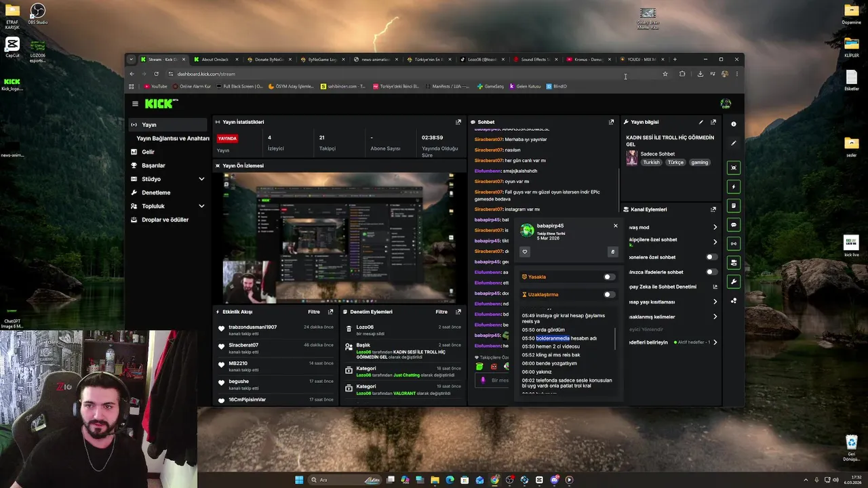The image size is (868, 488).
Task: Click the gaming tag in Yayın bilgisi
Action: point(699,163)
